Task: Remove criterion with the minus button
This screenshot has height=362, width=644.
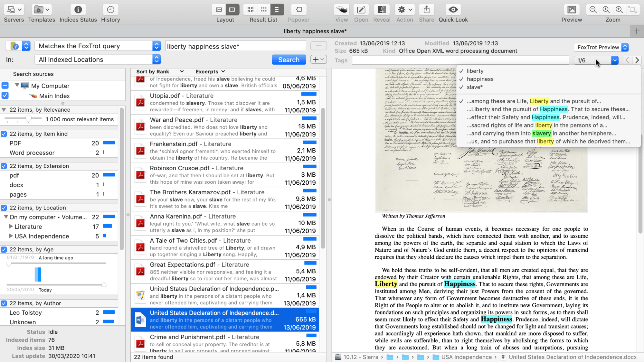Action: click(x=318, y=46)
